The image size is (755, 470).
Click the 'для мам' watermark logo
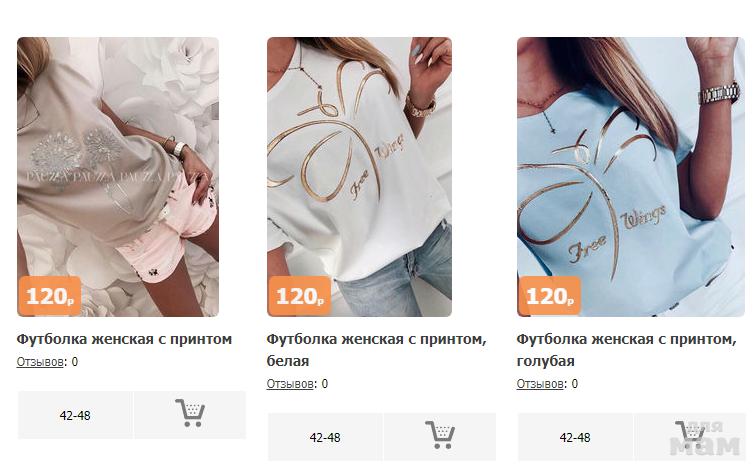point(705,438)
